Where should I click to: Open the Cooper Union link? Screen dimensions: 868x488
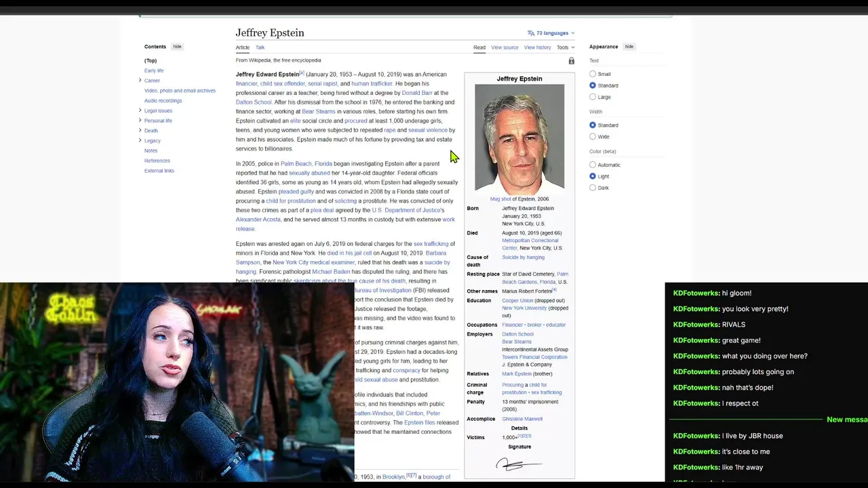click(517, 300)
